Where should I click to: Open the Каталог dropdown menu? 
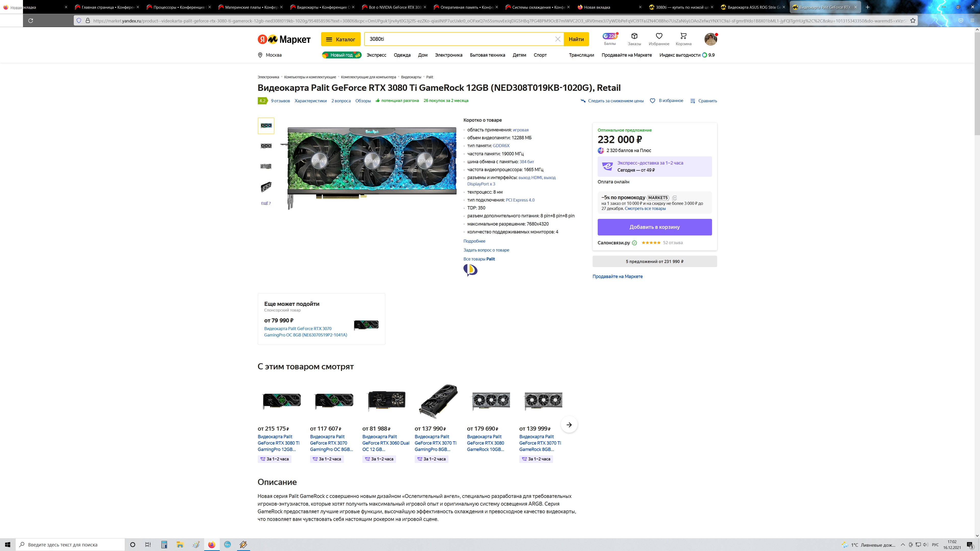click(340, 39)
